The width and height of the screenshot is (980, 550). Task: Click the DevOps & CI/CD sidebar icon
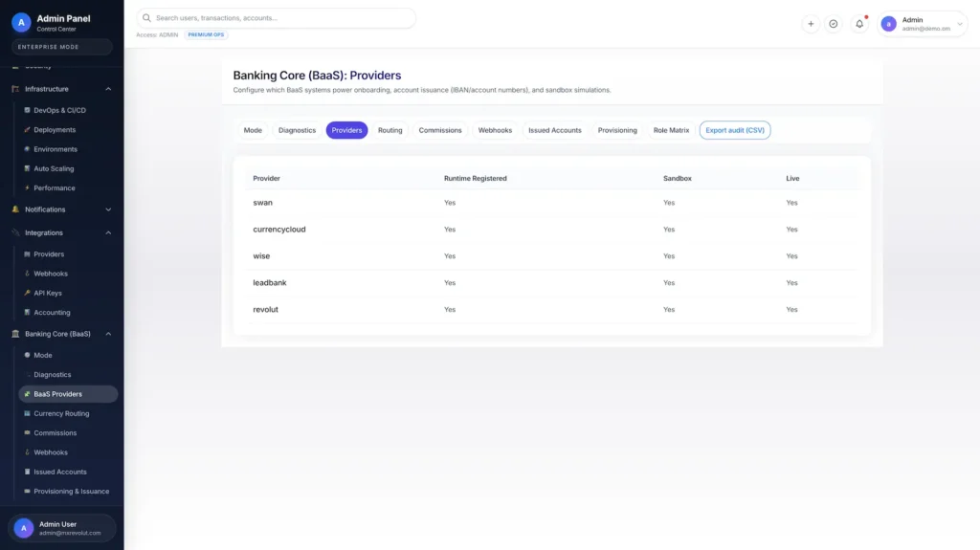coord(27,110)
